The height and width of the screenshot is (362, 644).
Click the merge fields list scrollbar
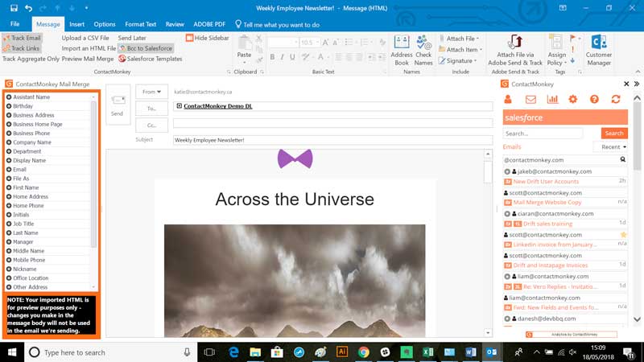pyautogui.click(x=93, y=174)
